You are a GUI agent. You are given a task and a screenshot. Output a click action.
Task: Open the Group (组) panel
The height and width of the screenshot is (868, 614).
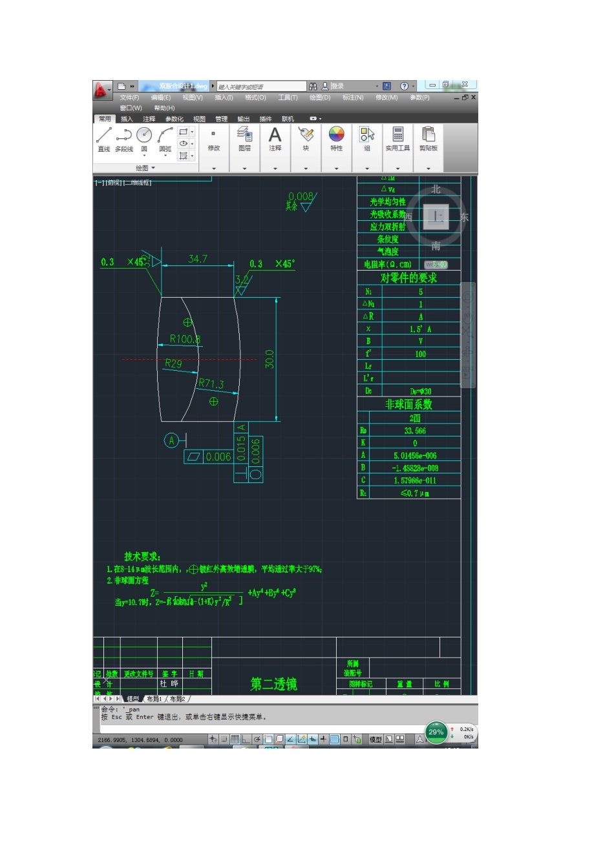coord(367,139)
